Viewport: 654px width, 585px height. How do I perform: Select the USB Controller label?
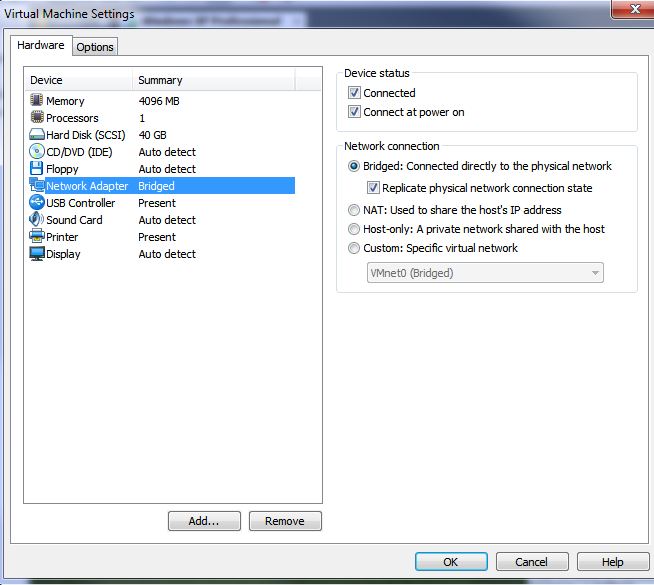coord(80,203)
